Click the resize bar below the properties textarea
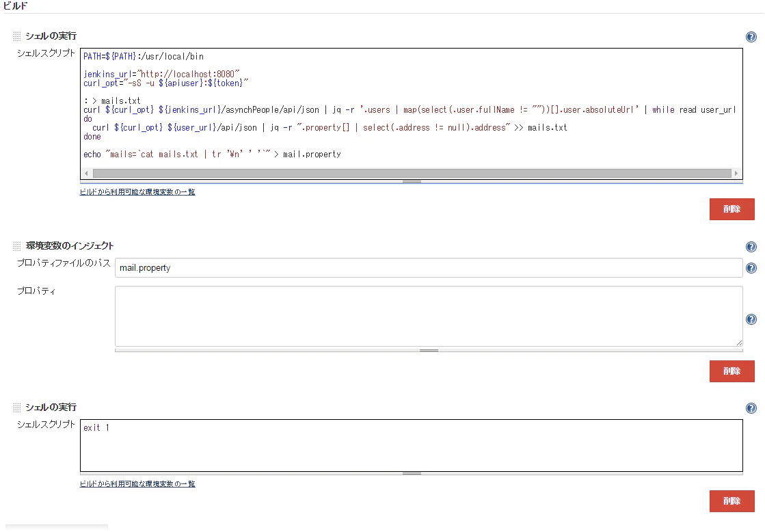This screenshot has height=532, width=765. (x=429, y=350)
